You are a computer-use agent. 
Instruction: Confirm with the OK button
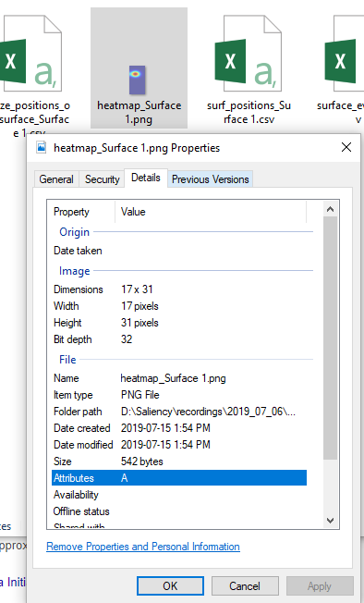170,585
